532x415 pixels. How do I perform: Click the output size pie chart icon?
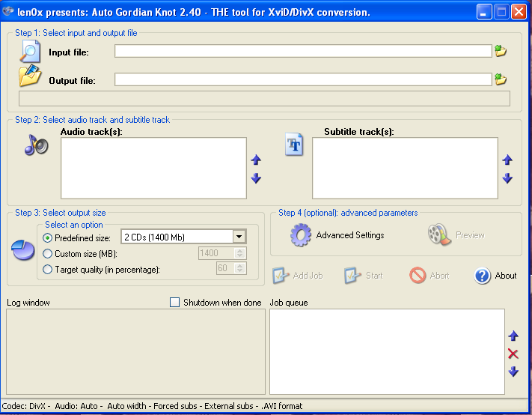[x=22, y=250]
